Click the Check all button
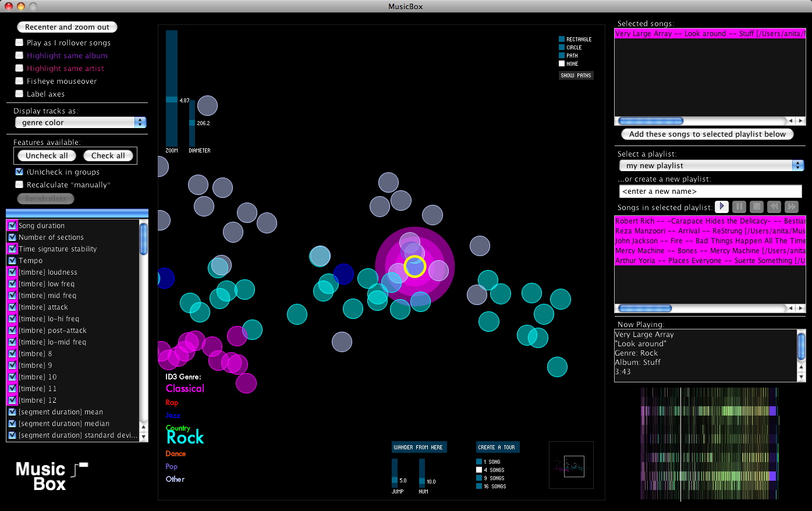The image size is (812, 511). pos(108,155)
